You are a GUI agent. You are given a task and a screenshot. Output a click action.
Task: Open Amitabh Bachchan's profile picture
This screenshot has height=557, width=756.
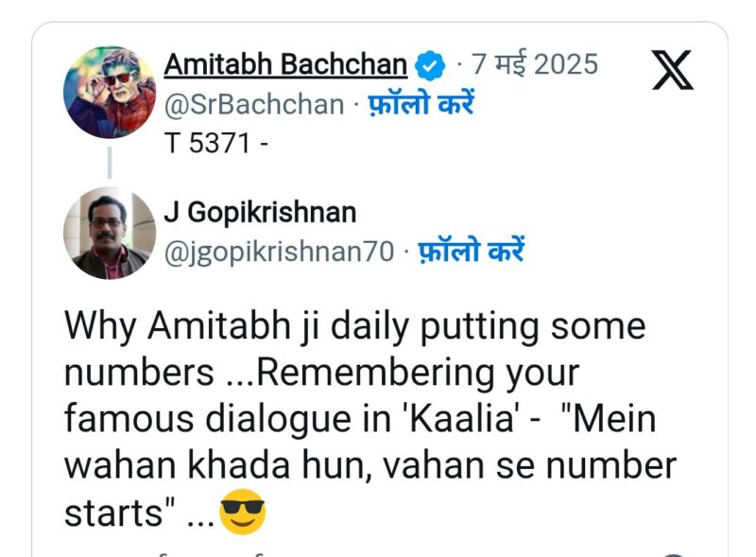pos(110,92)
